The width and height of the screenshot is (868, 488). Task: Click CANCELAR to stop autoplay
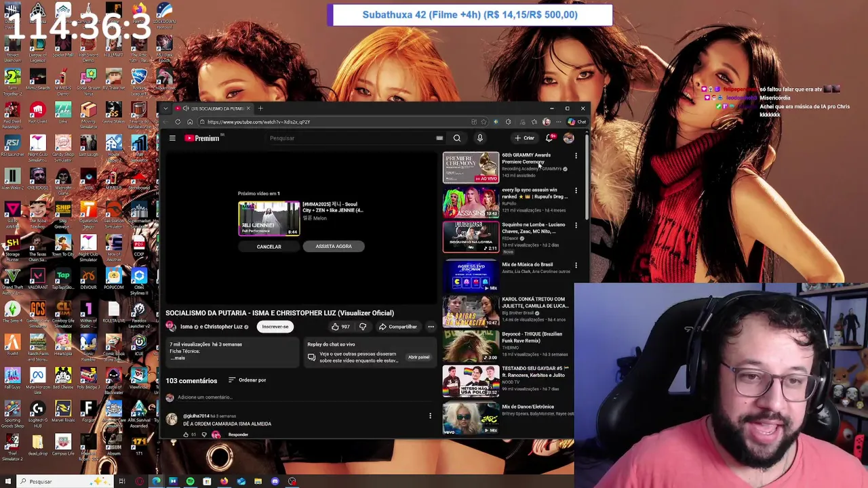[269, 247]
